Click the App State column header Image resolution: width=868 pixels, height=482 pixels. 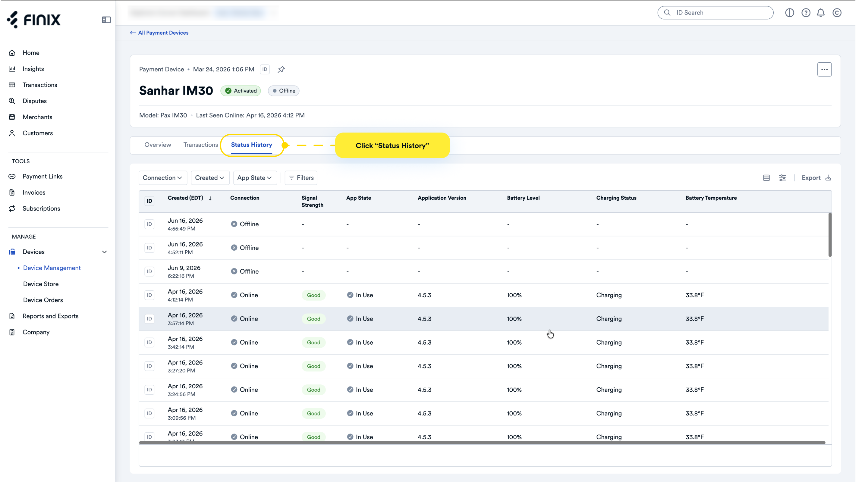click(359, 198)
